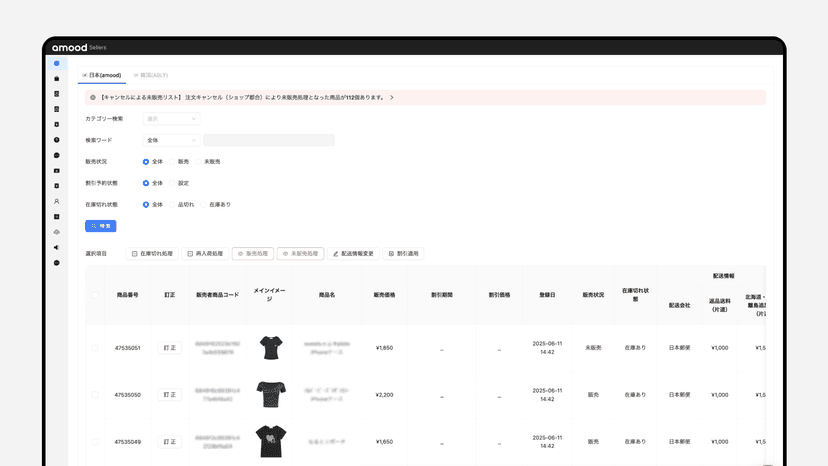Click the search keyword text field
The height and width of the screenshot is (466, 828).
point(269,140)
